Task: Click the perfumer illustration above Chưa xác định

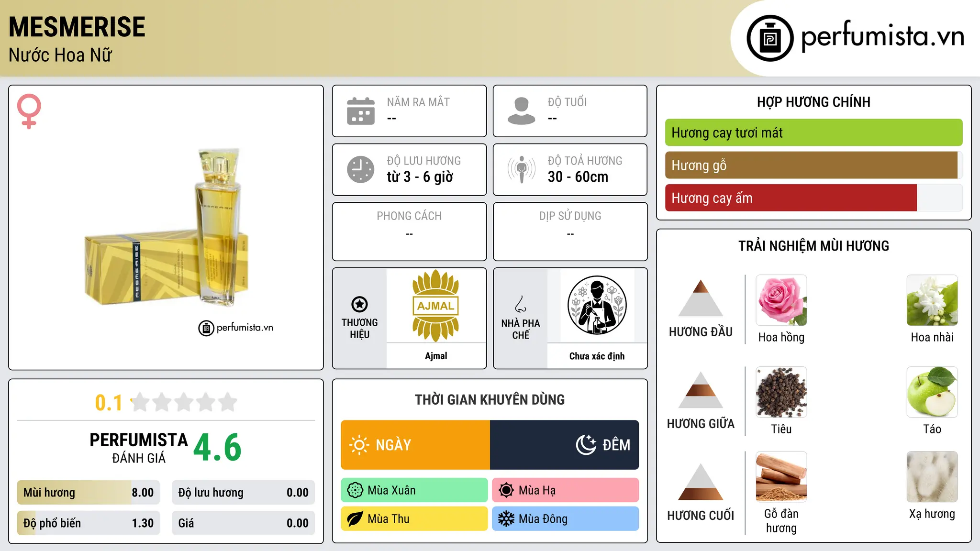Action: tap(597, 305)
